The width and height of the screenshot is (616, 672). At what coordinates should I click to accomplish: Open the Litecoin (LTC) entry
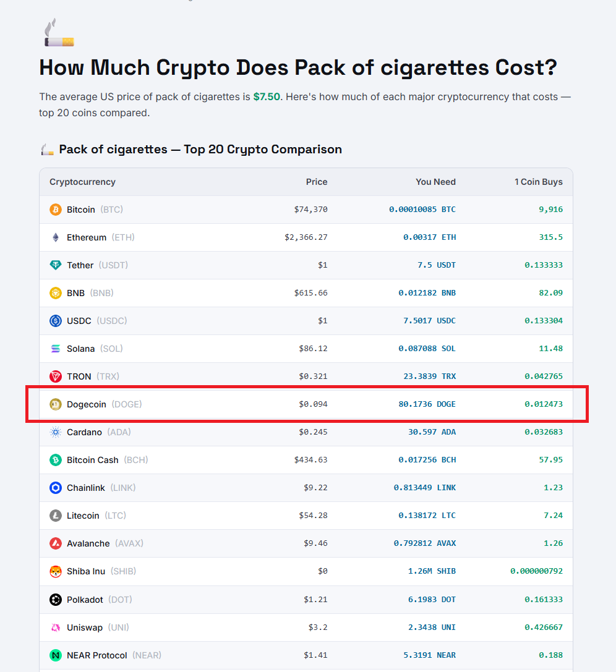(x=82, y=515)
